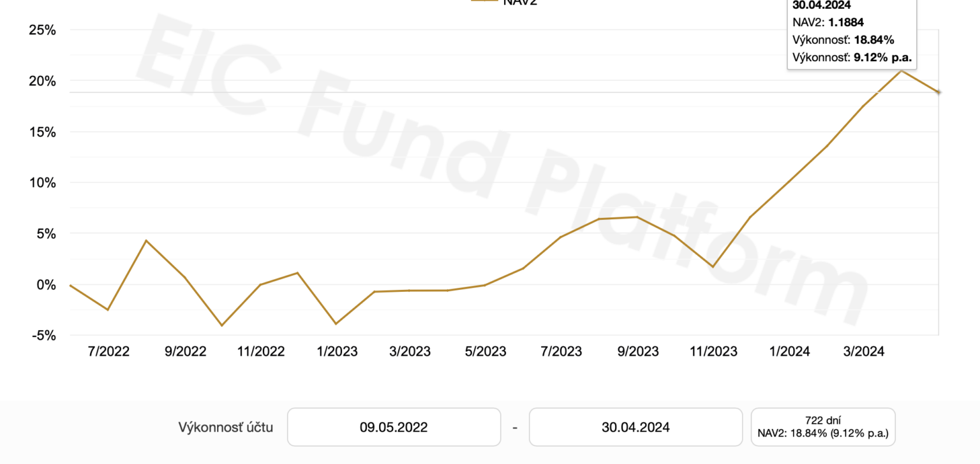Click the start date field 09.05.2022
This screenshot has height=464, width=980.
394,427
